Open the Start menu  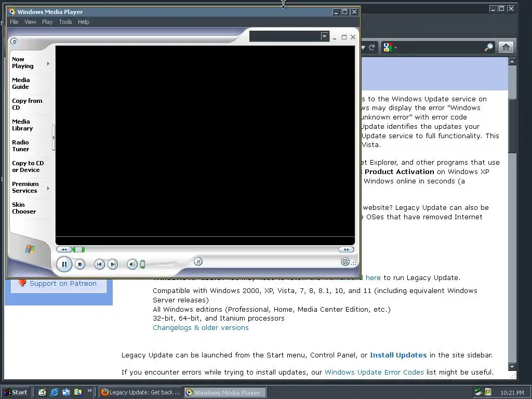point(15,392)
